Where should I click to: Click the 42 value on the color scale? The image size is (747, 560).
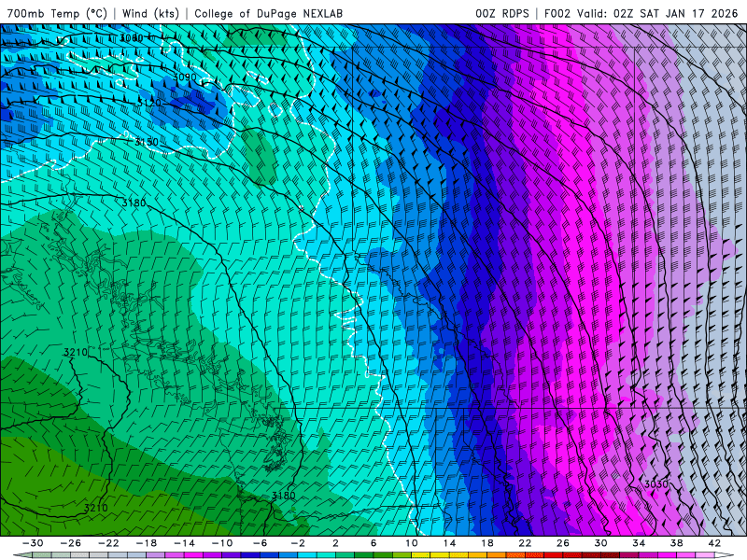coord(714,543)
